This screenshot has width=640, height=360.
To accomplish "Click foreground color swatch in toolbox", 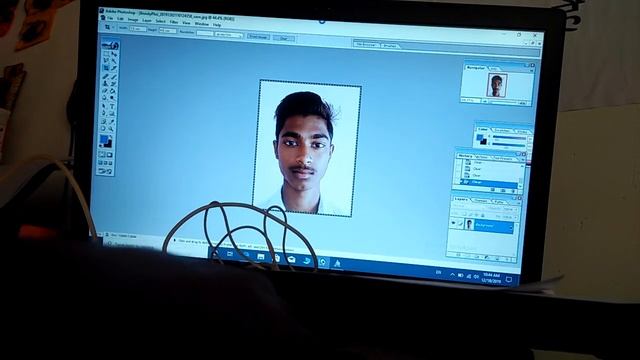I will pos(104,140).
